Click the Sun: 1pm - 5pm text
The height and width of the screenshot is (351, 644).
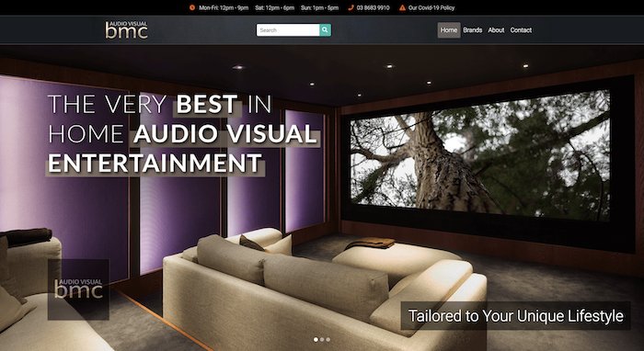click(x=319, y=7)
